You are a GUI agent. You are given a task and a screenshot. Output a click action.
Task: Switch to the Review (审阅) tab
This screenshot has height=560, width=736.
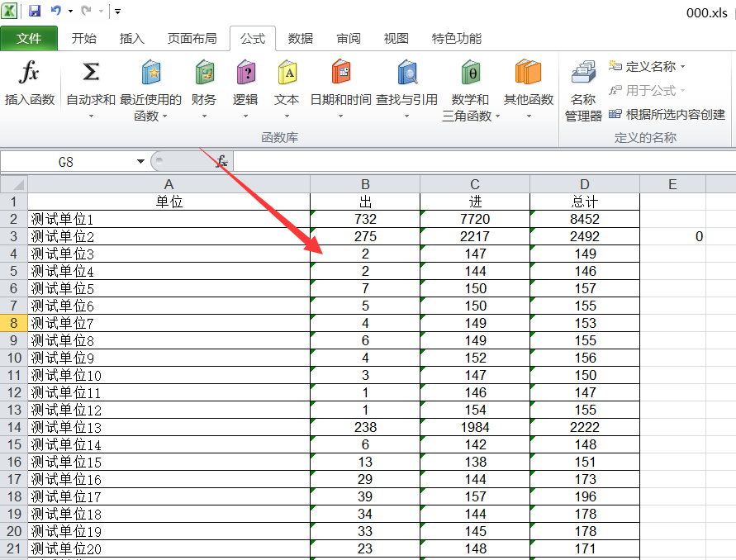pyautogui.click(x=349, y=39)
